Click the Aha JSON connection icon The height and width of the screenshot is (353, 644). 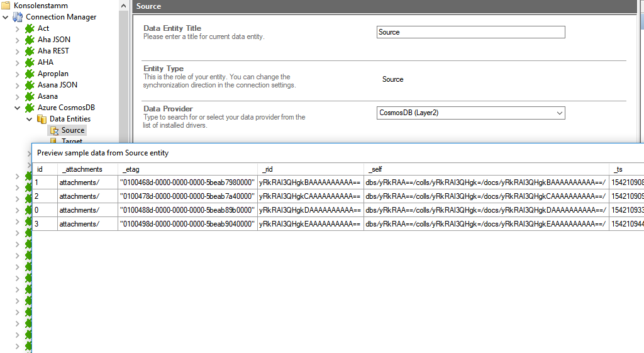[30, 40]
